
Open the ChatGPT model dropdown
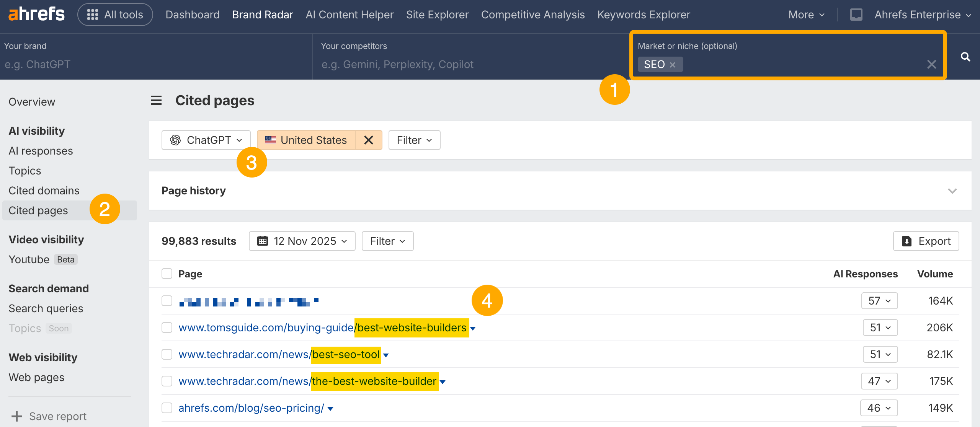coord(206,140)
